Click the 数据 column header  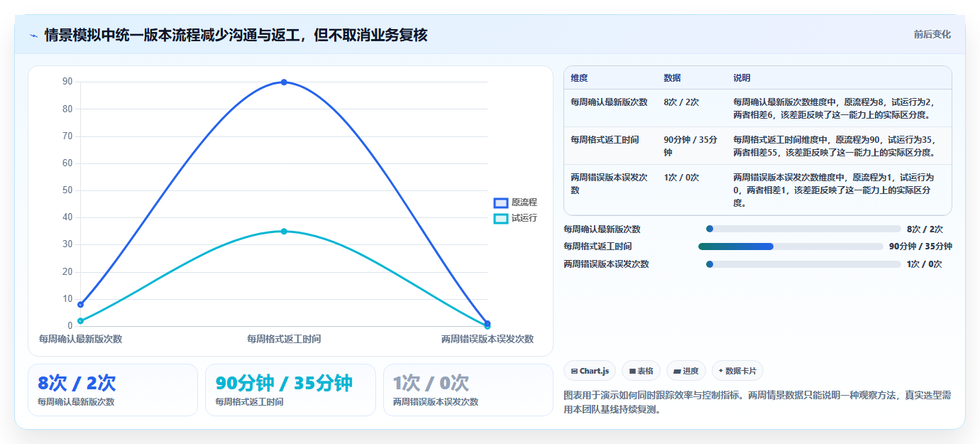point(672,78)
